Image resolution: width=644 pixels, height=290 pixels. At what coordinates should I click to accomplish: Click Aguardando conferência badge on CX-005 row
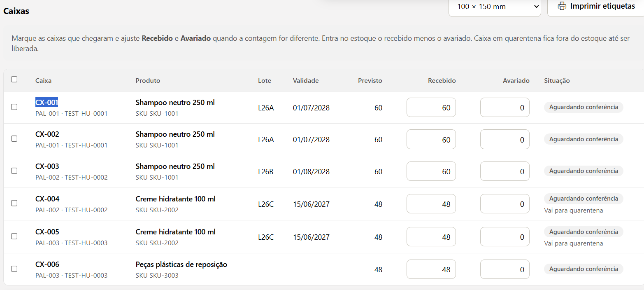(584, 232)
